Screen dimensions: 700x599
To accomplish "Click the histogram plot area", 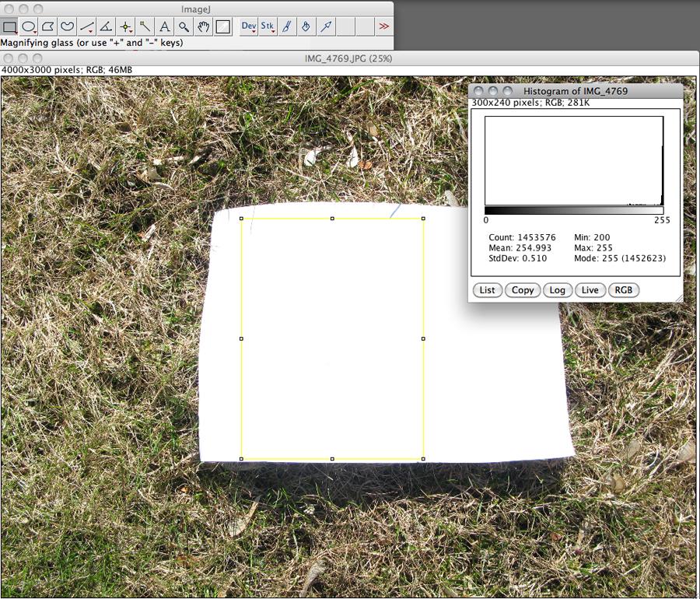I will click(574, 161).
